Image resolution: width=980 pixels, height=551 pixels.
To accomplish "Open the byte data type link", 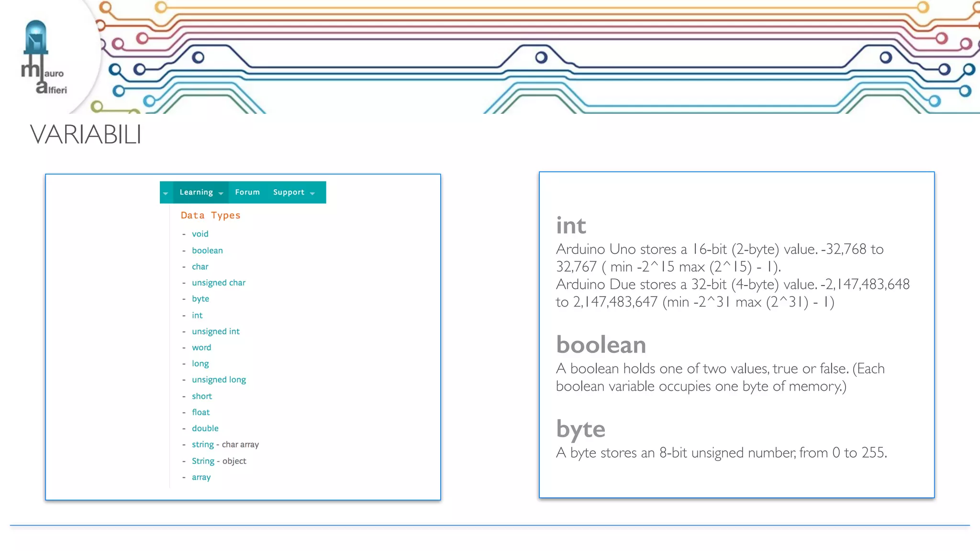I will tap(200, 299).
